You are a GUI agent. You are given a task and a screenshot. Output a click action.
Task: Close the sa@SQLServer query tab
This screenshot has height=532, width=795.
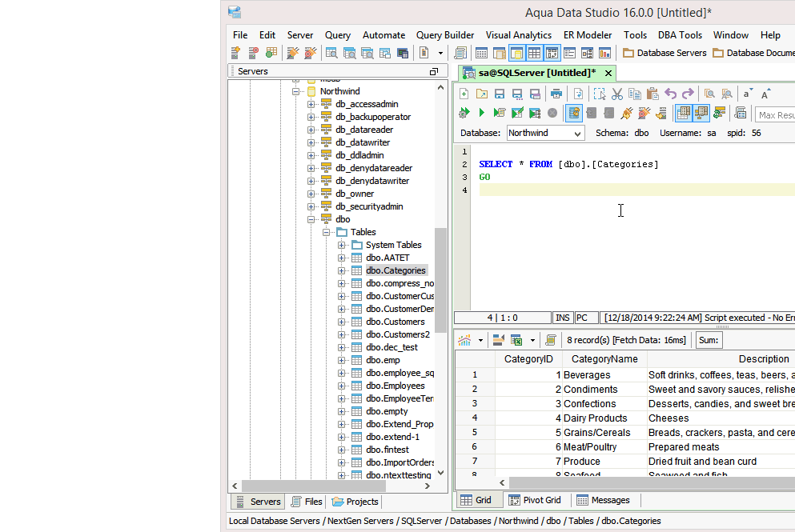(x=608, y=74)
